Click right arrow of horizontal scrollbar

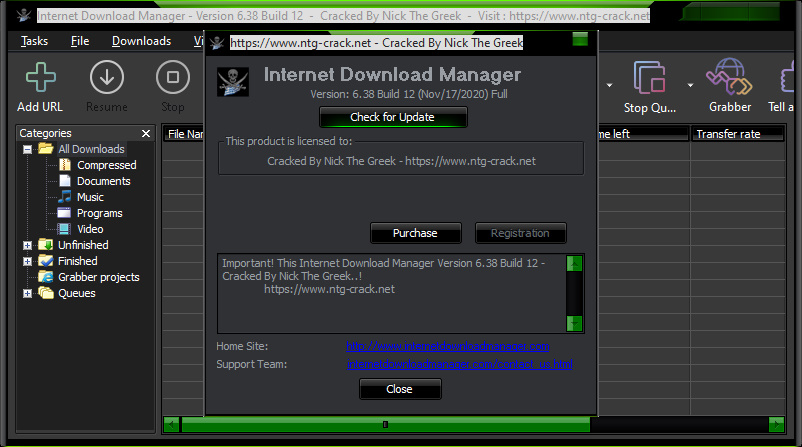coord(776,424)
